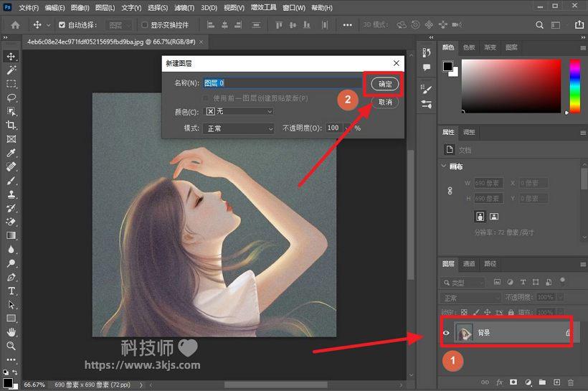Open the Layers panel blend mode dropdown

point(470,298)
